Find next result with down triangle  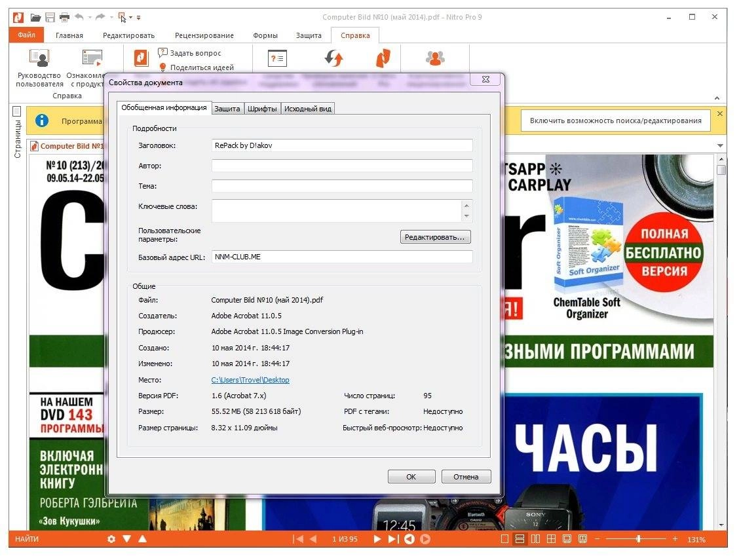(127, 539)
